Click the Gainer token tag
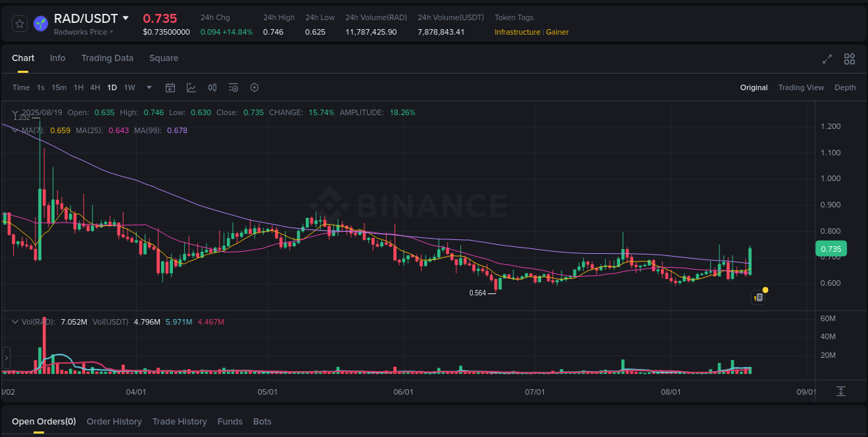This screenshot has width=868, height=437. tap(557, 32)
